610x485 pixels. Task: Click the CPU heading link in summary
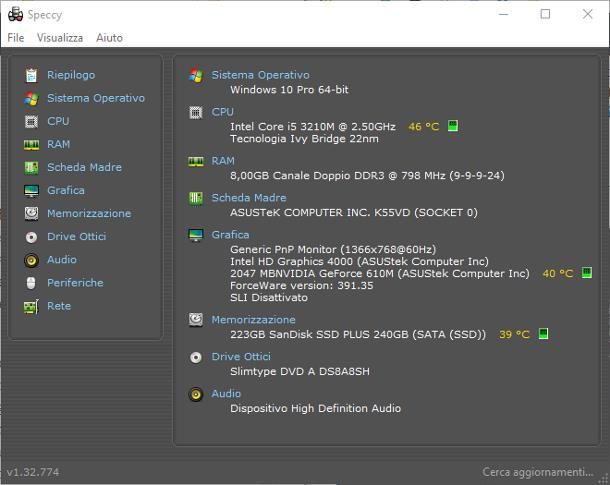tap(223, 112)
